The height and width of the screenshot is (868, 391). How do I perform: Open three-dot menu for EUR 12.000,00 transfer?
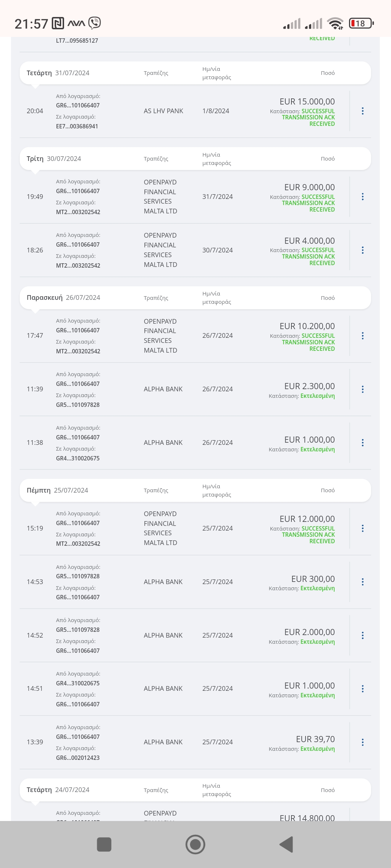(362, 528)
